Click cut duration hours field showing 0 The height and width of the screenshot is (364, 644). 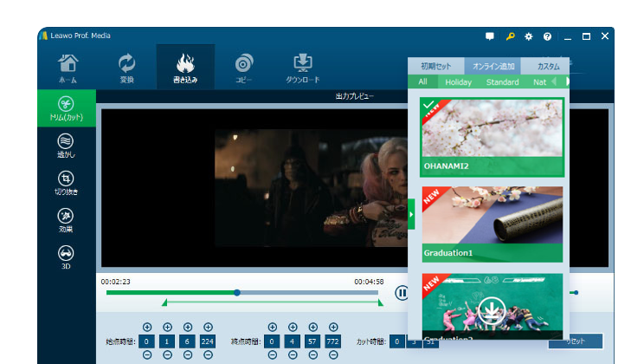click(x=397, y=341)
